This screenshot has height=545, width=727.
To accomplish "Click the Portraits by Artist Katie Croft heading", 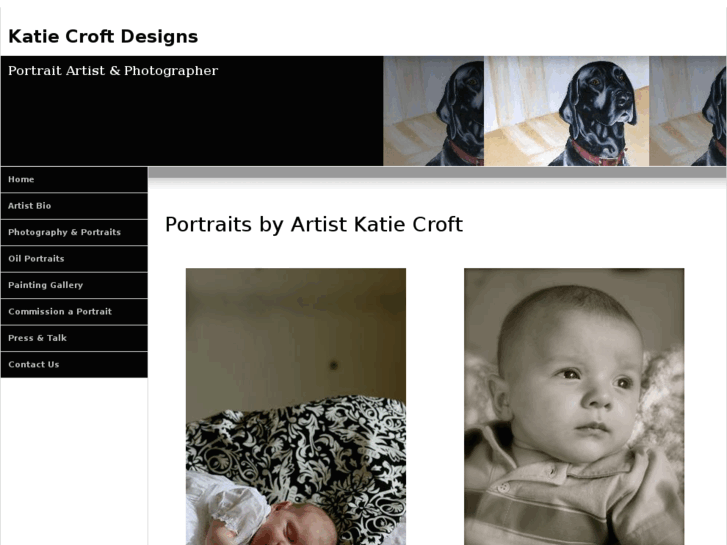I will [313, 224].
